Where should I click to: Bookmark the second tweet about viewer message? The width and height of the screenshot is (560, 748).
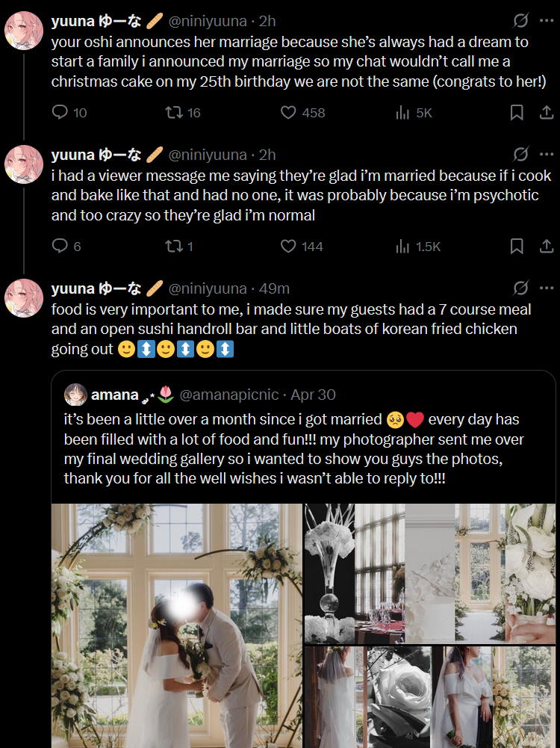pyautogui.click(x=516, y=246)
